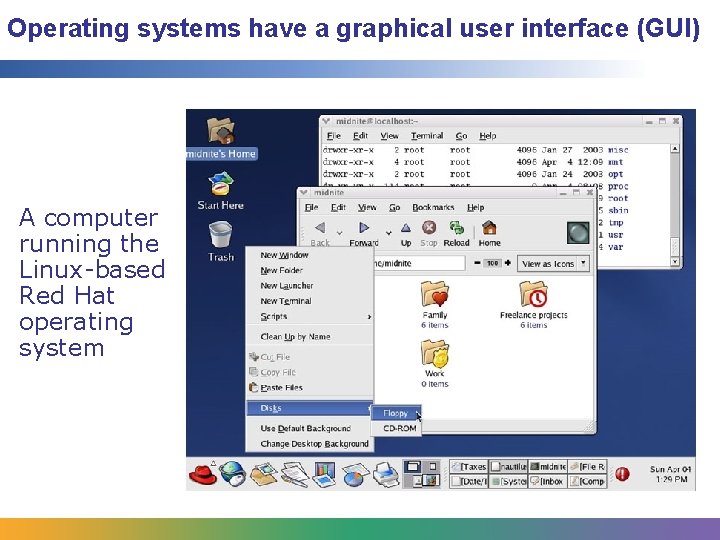Open the Work folder
720x540 pixels.
pos(434,363)
